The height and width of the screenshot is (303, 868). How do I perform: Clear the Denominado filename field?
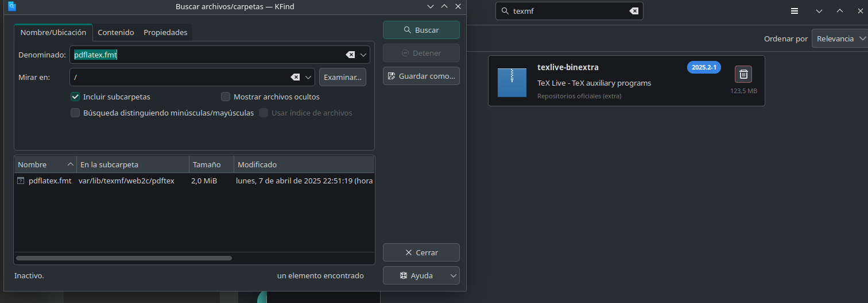pos(350,55)
